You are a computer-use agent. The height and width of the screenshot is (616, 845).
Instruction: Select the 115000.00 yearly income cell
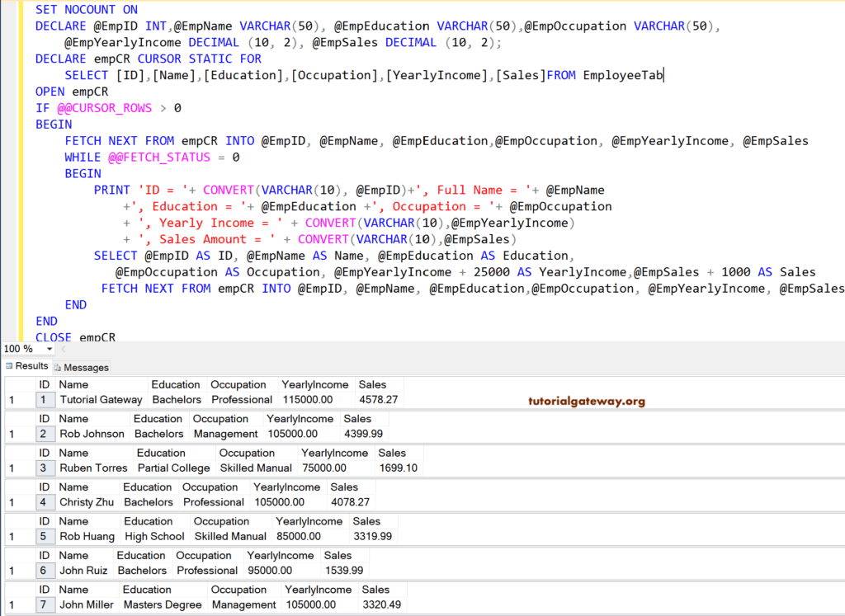click(x=316, y=400)
